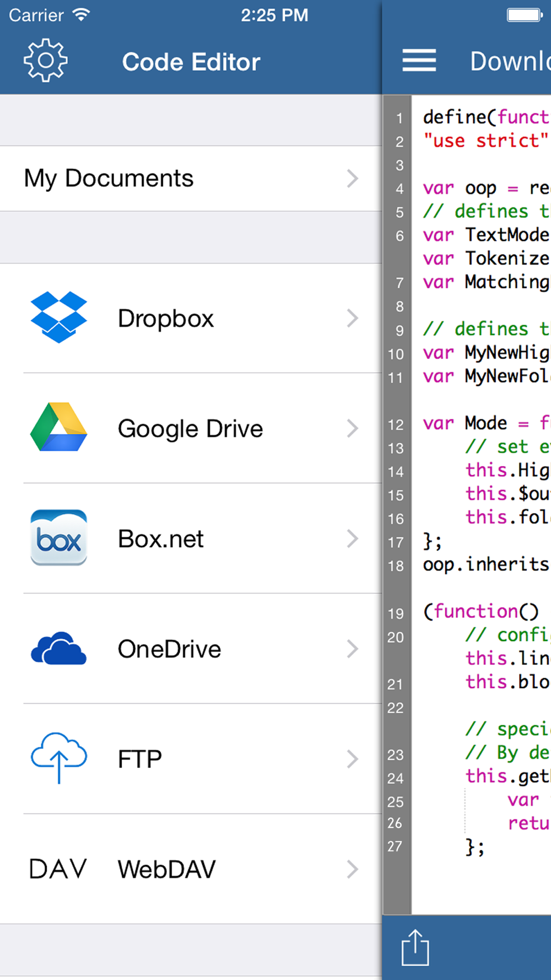Tap the Dropbox logo icon

[59, 317]
